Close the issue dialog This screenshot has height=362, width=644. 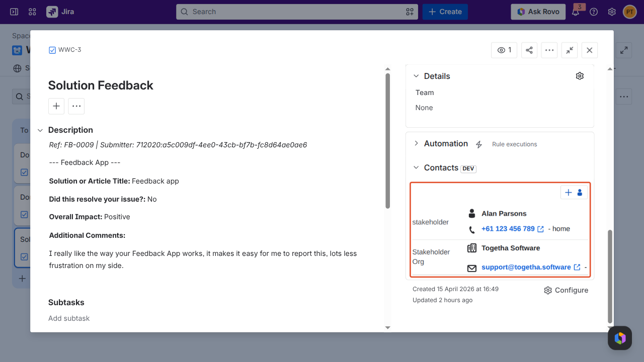[x=590, y=50]
